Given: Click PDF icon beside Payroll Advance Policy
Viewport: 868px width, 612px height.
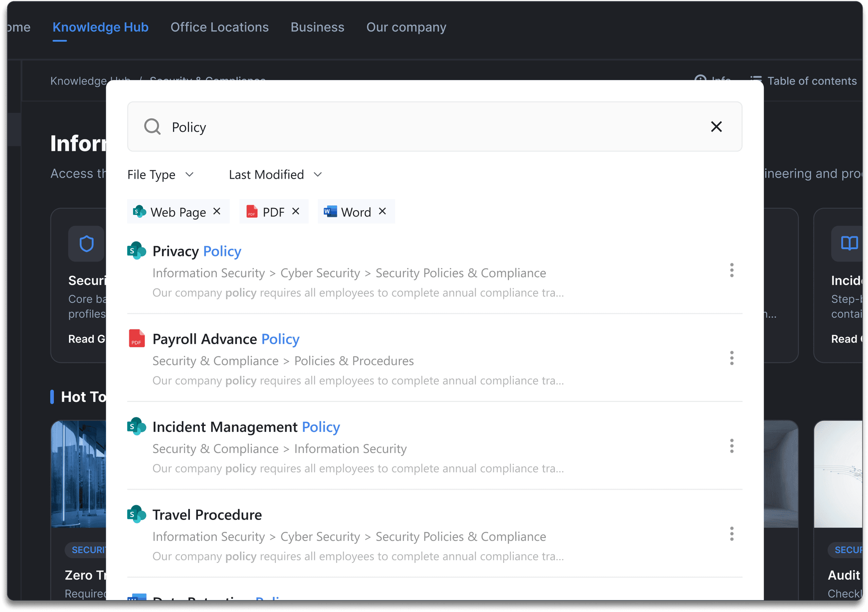Looking at the screenshot, I should (136, 338).
